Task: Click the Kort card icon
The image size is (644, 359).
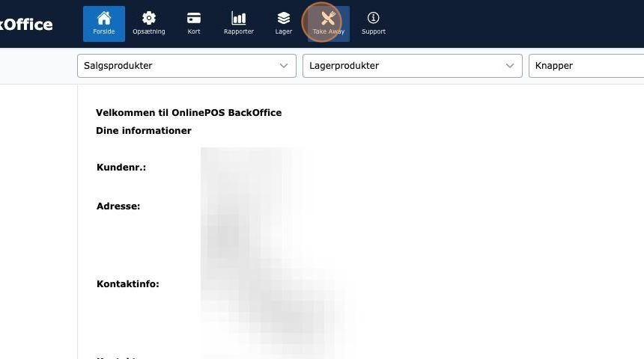Action: (x=194, y=18)
